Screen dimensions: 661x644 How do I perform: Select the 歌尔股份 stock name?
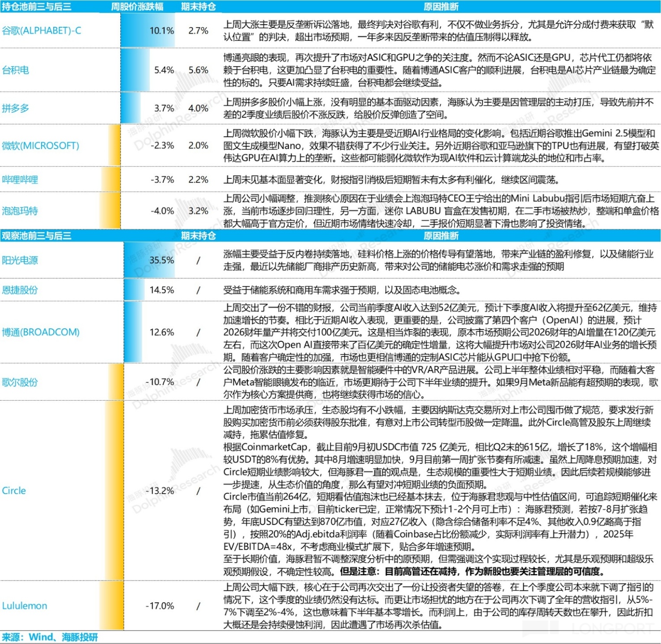click(x=20, y=382)
